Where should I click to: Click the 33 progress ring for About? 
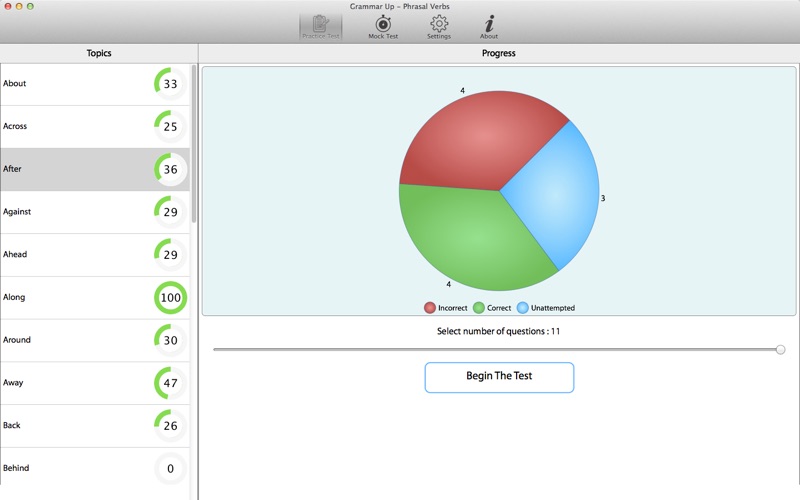click(170, 84)
